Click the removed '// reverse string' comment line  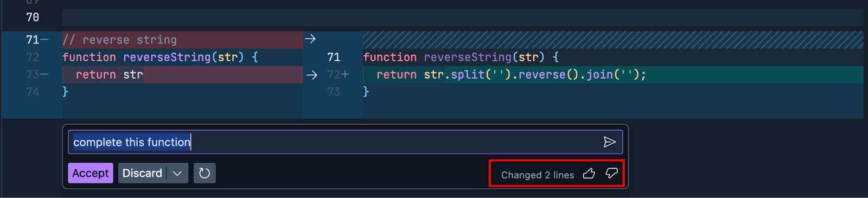point(182,40)
